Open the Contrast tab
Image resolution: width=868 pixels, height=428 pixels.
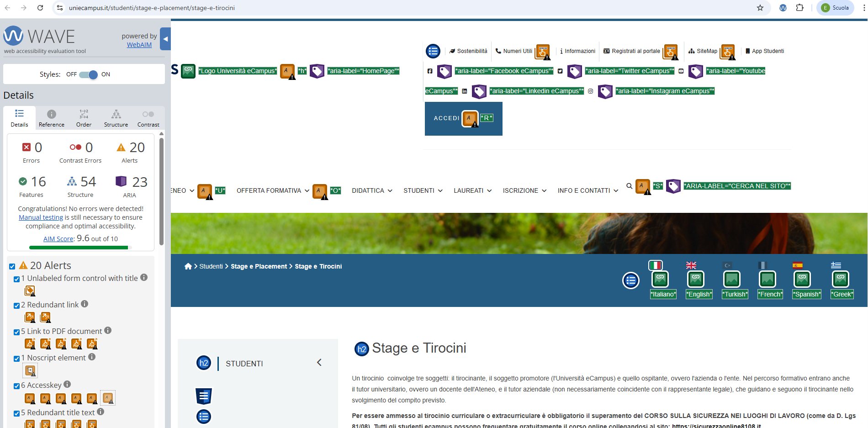(148, 118)
